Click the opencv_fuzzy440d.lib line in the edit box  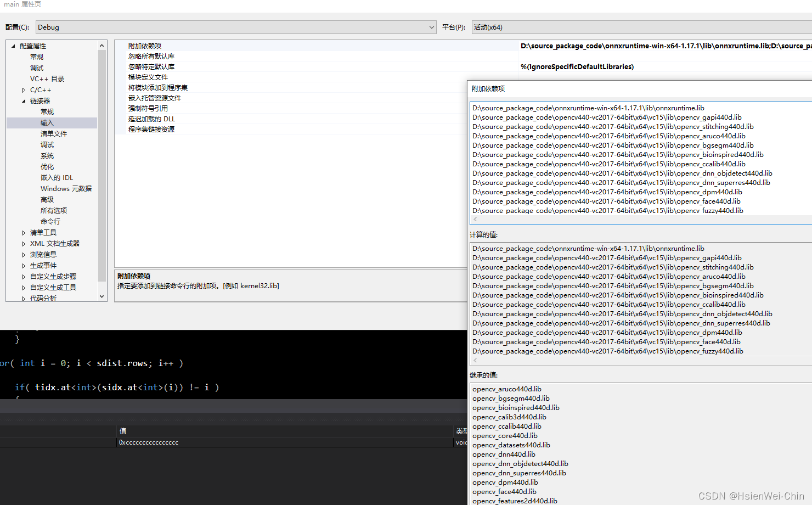608,211
